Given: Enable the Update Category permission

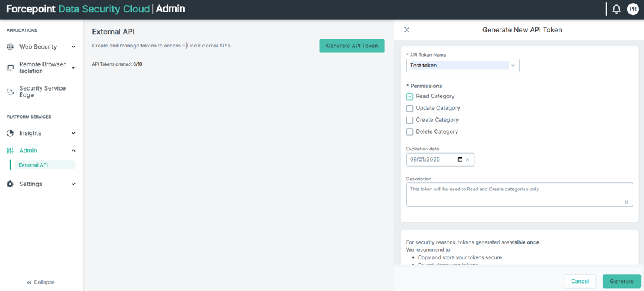Looking at the screenshot, I should tap(410, 109).
